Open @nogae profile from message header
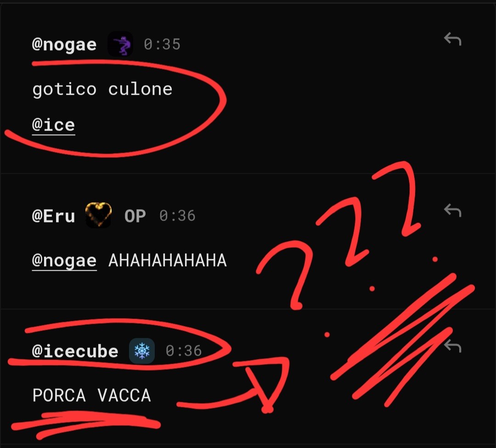Screen dimensions: 496x448 click(x=64, y=45)
